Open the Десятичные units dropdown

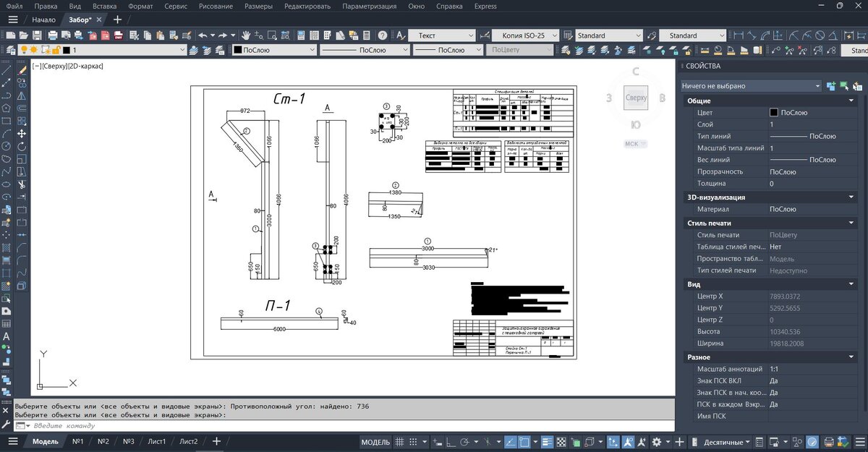coord(727,442)
